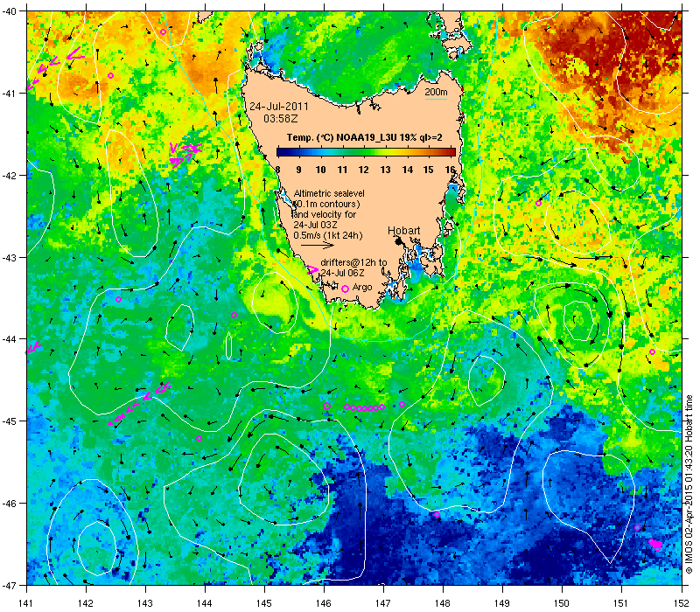The height and width of the screenshot is (612, 700).
Task: Click Argo float circle near 143.9E, 45.2S
Action: pyautogui.click(x=199, y=439)
